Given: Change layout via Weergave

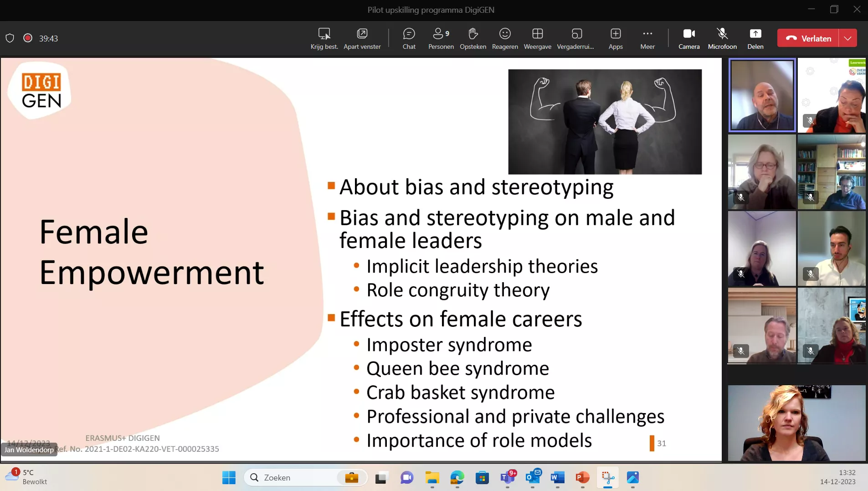Looking at the screenshot, I should coord(537,38).
